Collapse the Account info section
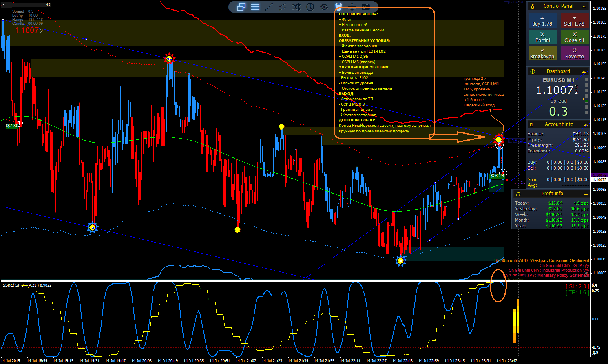 (586, 125)
